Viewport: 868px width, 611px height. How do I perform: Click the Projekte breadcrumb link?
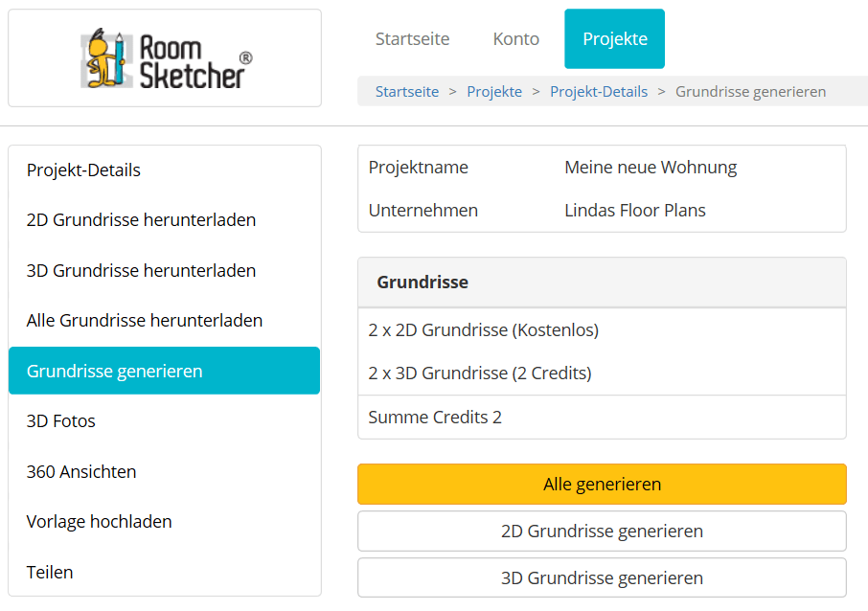494,92
